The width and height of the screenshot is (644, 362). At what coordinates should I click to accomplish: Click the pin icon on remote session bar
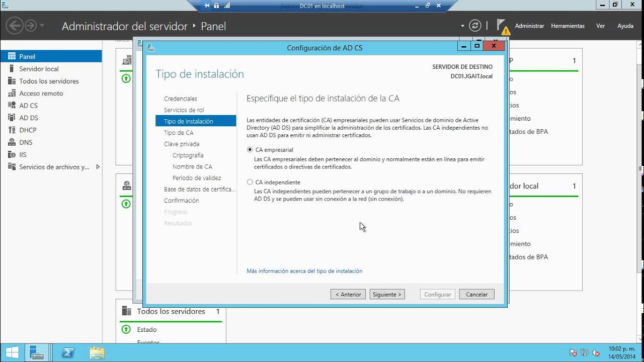pos(207,6)
